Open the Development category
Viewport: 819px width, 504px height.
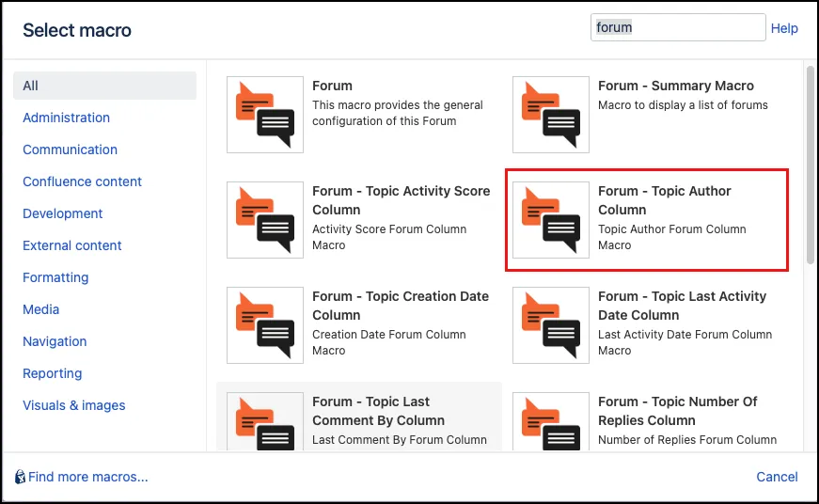63,213
